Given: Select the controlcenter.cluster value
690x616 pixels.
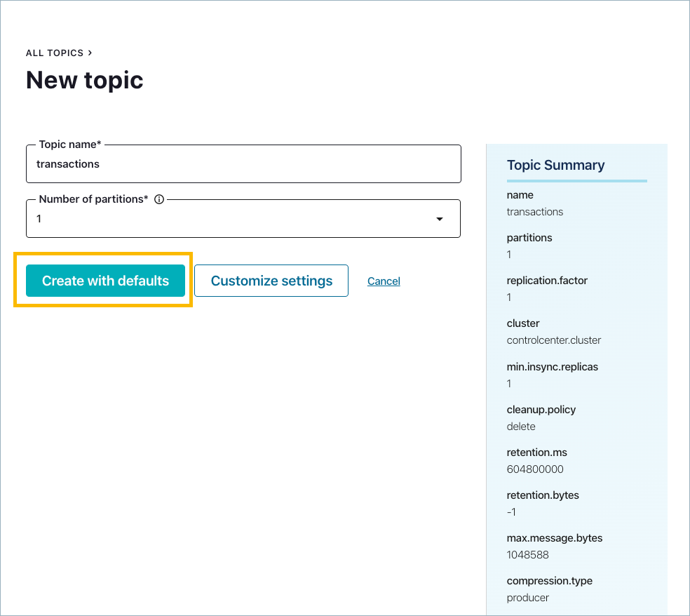Looking at the screenshot, I should coord(554,340).
